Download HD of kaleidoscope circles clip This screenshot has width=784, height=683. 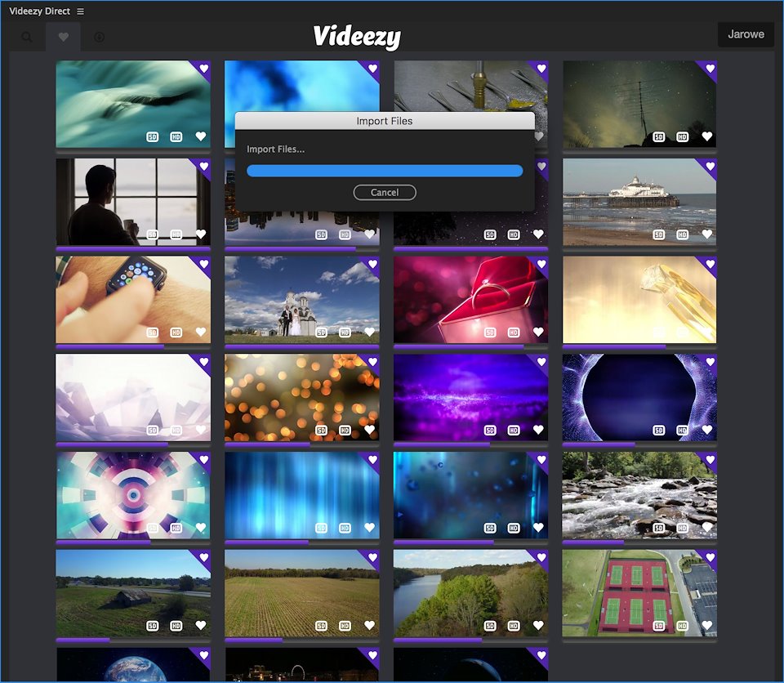[176, 528]
